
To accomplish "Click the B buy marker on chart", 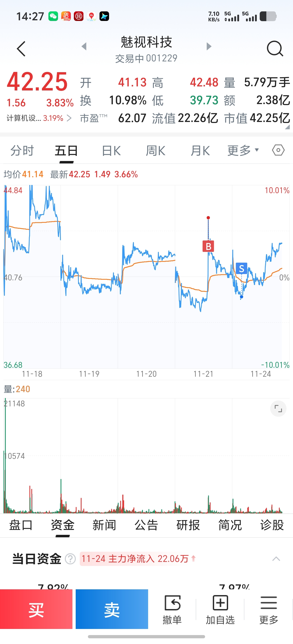I will point(208,246).
